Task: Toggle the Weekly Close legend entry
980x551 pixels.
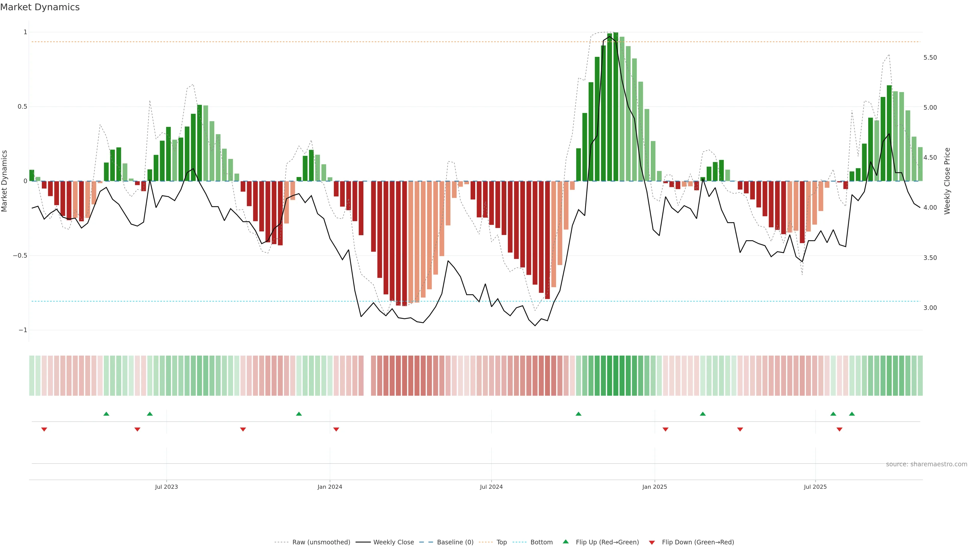Action: click(x=393, y=542)
